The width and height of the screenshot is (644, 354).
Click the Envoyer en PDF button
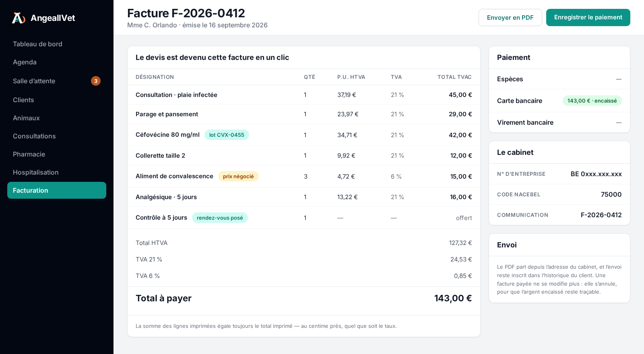(x=510, y=18)
